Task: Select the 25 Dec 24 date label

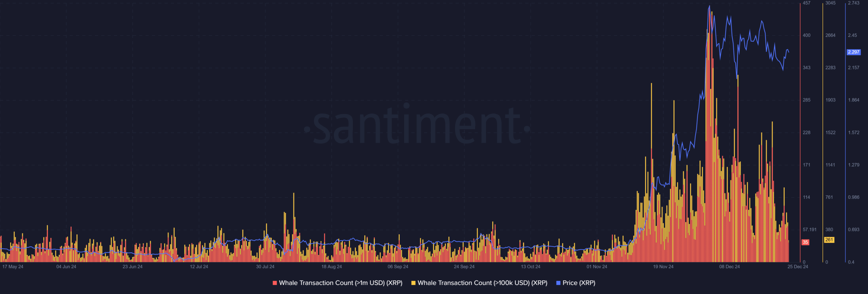Action: [798, 267]
